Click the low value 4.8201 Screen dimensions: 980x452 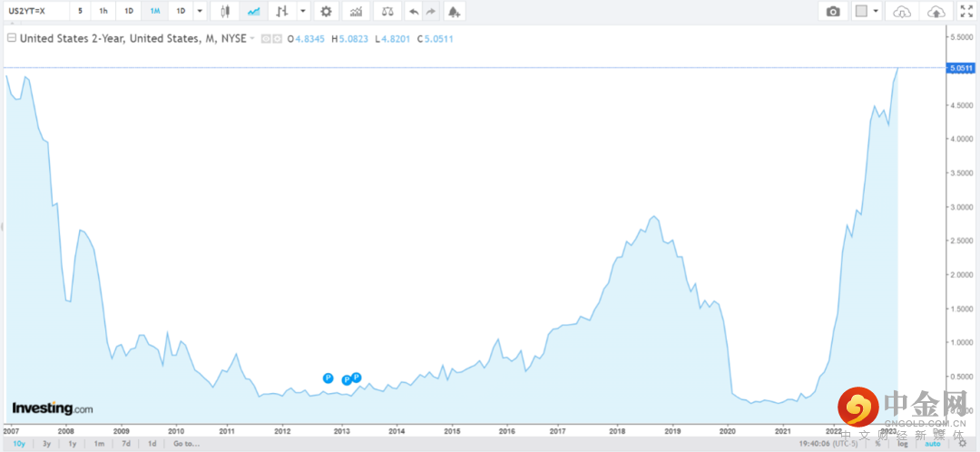point(396,39)
